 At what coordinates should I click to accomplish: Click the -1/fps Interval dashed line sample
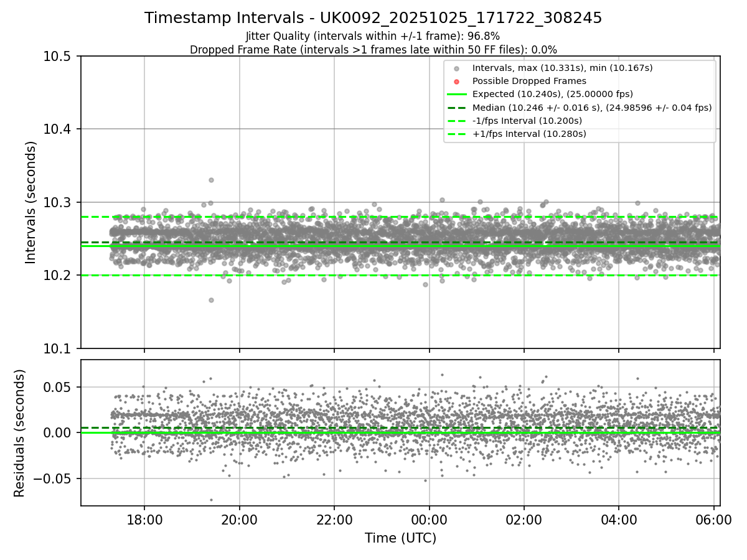(x=456, y=121)
